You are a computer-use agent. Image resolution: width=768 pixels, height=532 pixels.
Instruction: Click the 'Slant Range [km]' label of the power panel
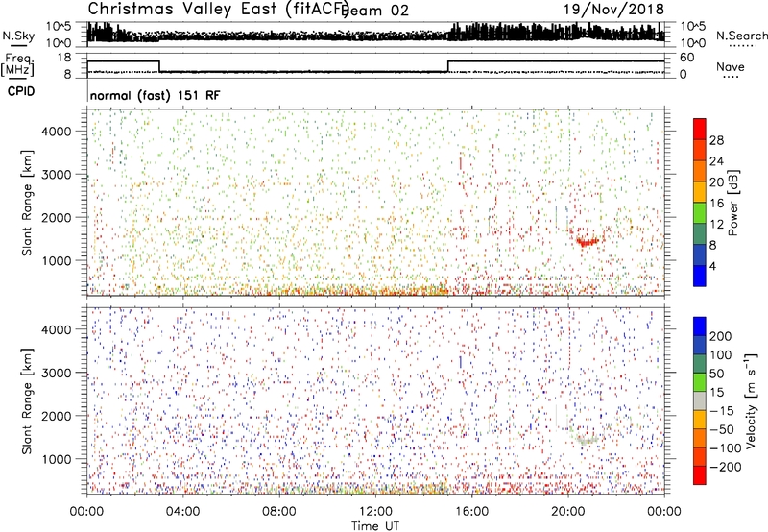(27, 203)
